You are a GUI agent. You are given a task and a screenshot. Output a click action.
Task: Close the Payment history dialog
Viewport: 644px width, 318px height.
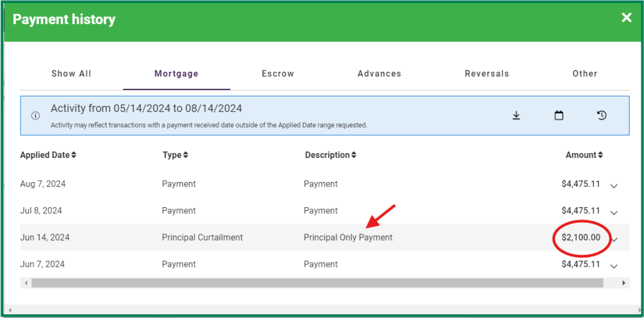coord(626,18)
